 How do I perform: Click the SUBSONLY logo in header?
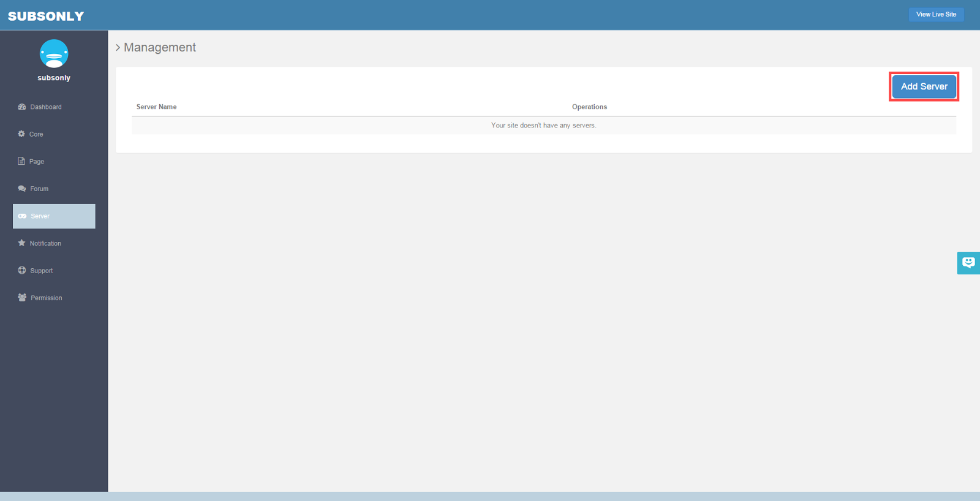coord(46,17)
